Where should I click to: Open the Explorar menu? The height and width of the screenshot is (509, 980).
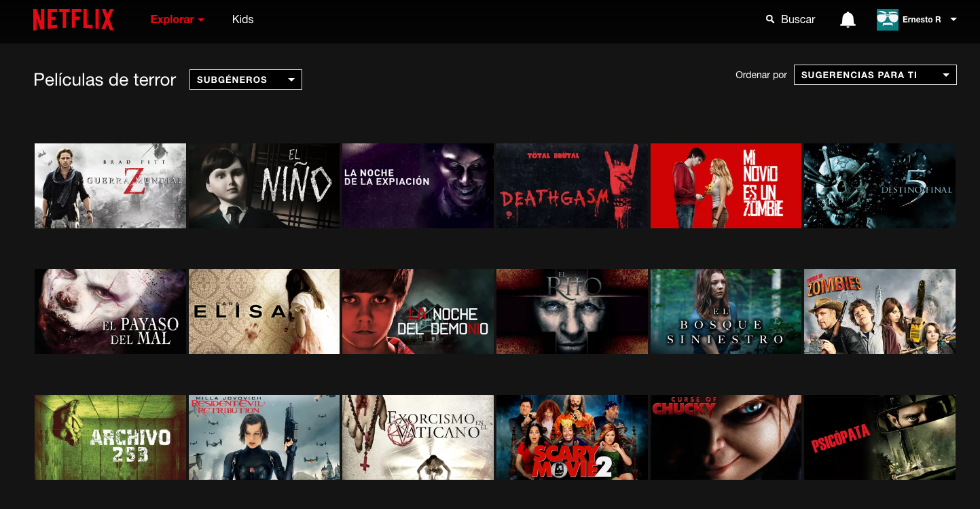pyautogui.click(x=177, y=20)
